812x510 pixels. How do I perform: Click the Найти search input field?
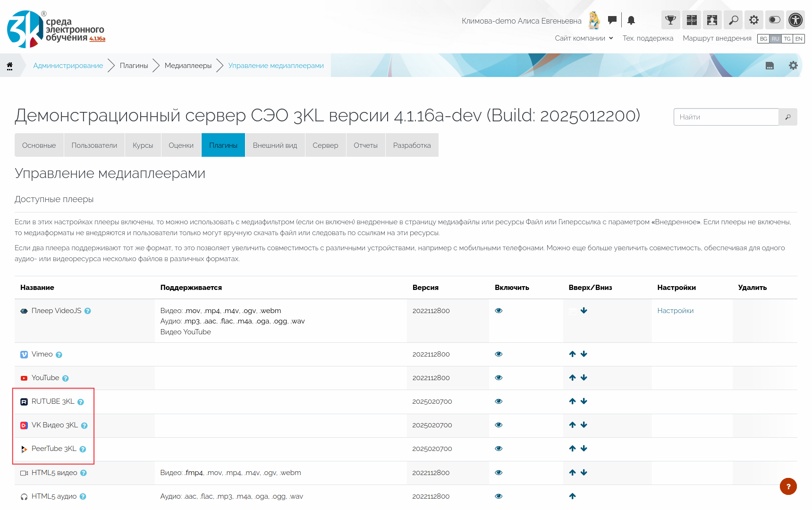tap(726, 117)
